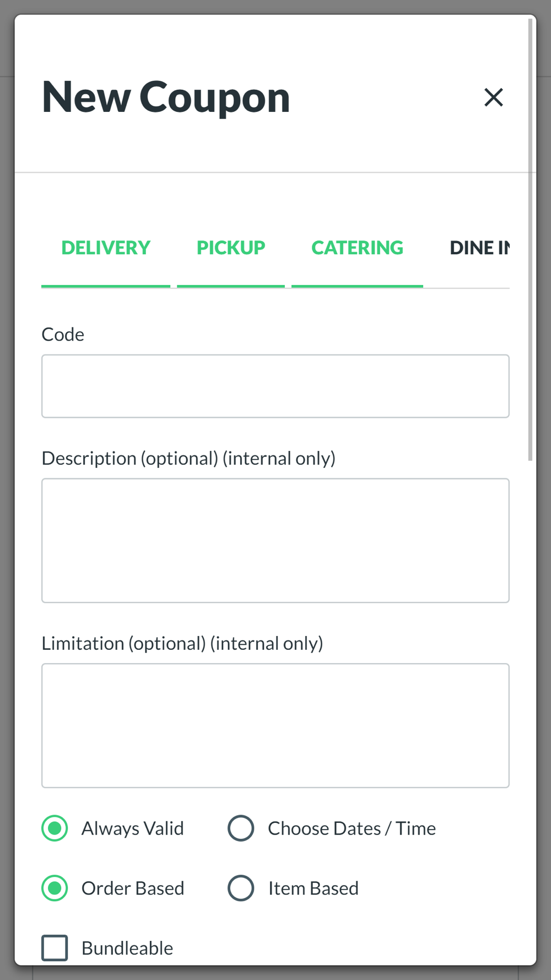
Task: Click the Code input field
Action: (x=275, y=386)
